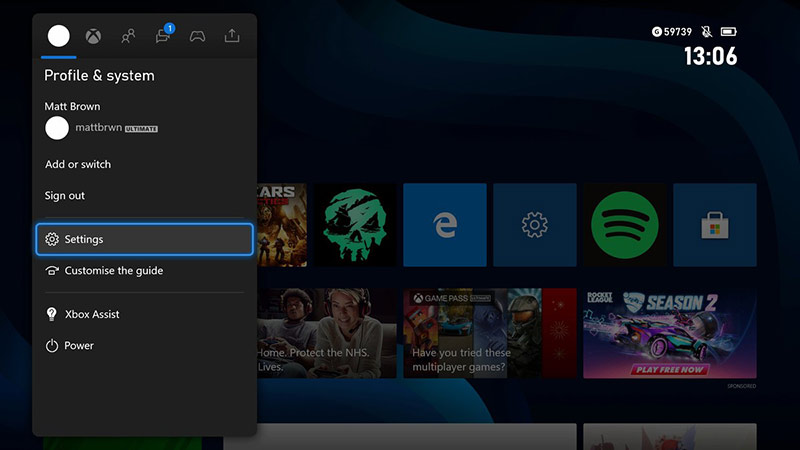Open the People tab in guide
This screenshot has height=450, width=800.
pos(128,36)
